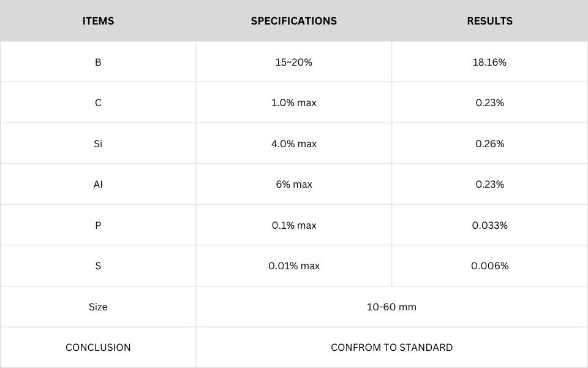Viewport: 588px width, 368px height.
Task: Click the 4.0% max specification cell
Action: pos(294,144)
